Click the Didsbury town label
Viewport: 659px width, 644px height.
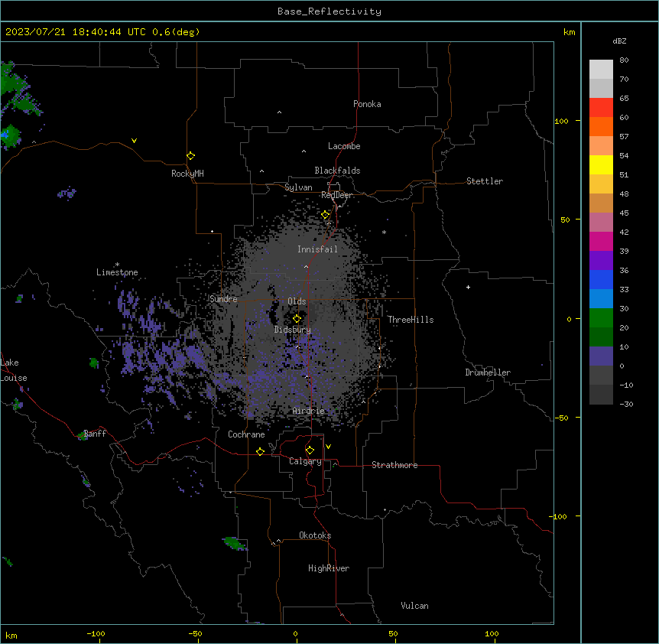click(293, 330)
